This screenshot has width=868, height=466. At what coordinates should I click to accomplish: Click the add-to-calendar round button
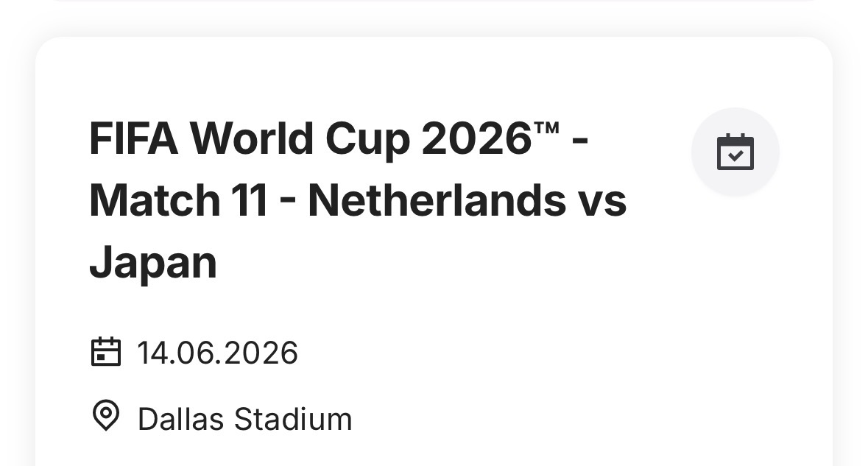[735, 152]
